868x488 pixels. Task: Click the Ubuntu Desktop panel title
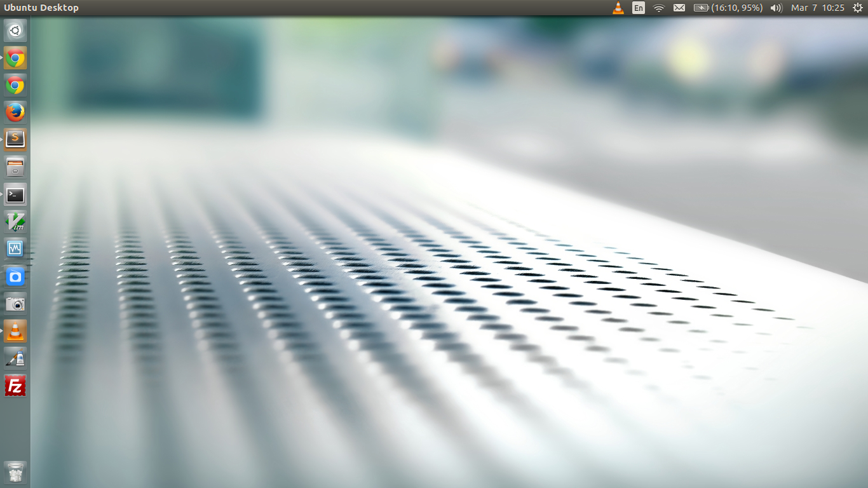(41, 8)
